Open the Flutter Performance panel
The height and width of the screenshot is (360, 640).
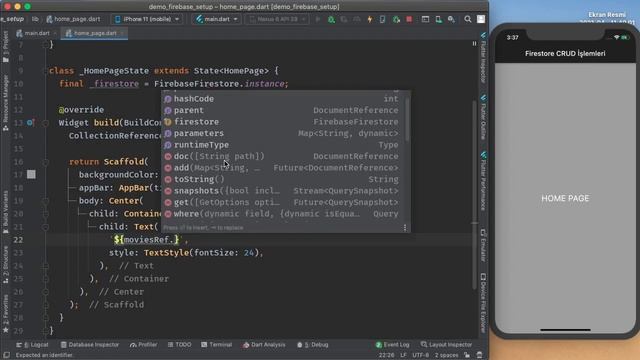coord(483,181)
